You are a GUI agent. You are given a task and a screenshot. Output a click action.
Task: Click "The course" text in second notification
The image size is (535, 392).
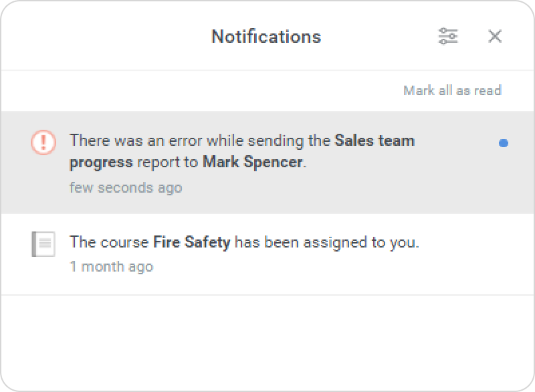coord(110,242)
